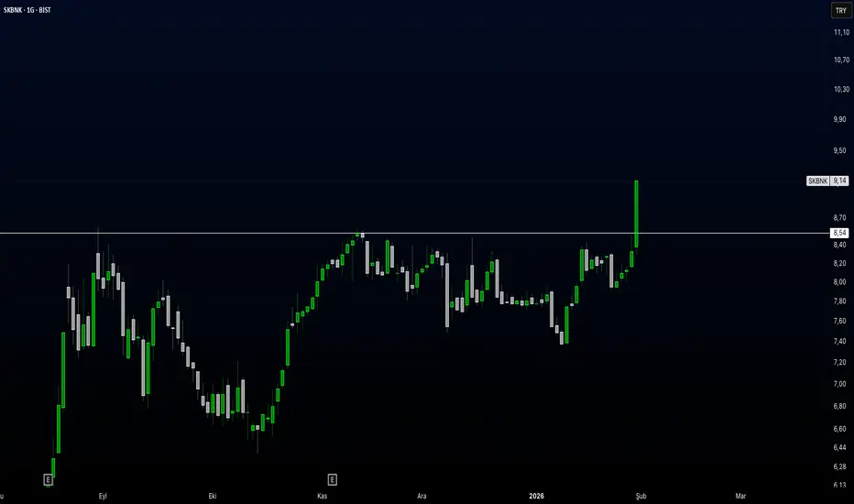Click the 7,00 price axis label
This screenshot has width=854, height=504.
[x=840, y=384]
